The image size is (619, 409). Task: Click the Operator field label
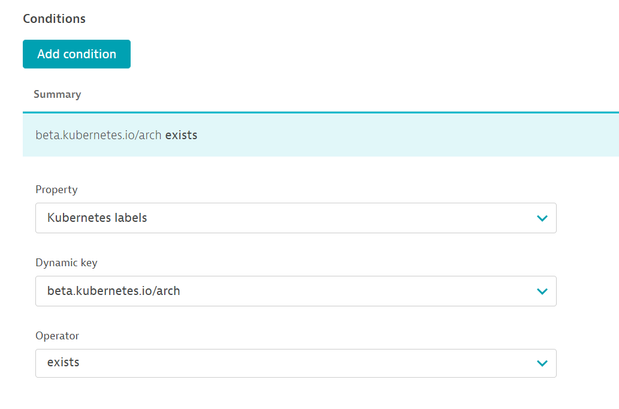58,334
